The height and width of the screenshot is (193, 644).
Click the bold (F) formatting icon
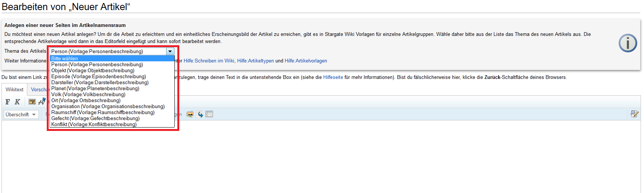click(8, 102)
